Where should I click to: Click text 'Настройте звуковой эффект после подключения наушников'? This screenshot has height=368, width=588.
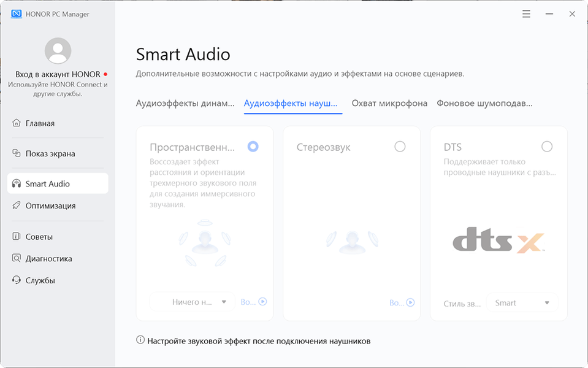[x=259, y=341]
